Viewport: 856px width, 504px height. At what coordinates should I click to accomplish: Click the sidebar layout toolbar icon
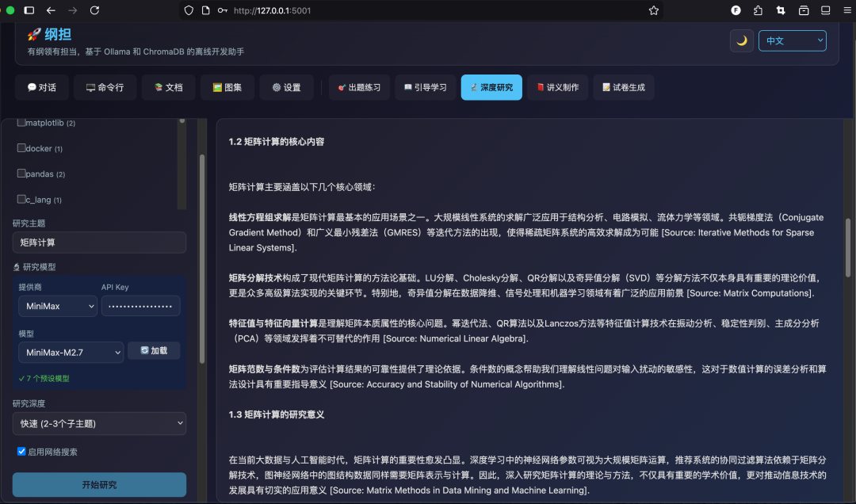825,10
